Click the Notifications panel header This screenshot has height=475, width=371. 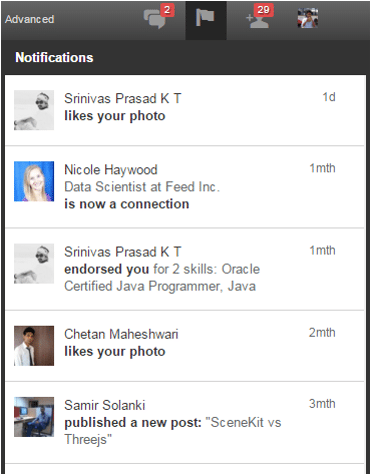[x=185, y=57]
